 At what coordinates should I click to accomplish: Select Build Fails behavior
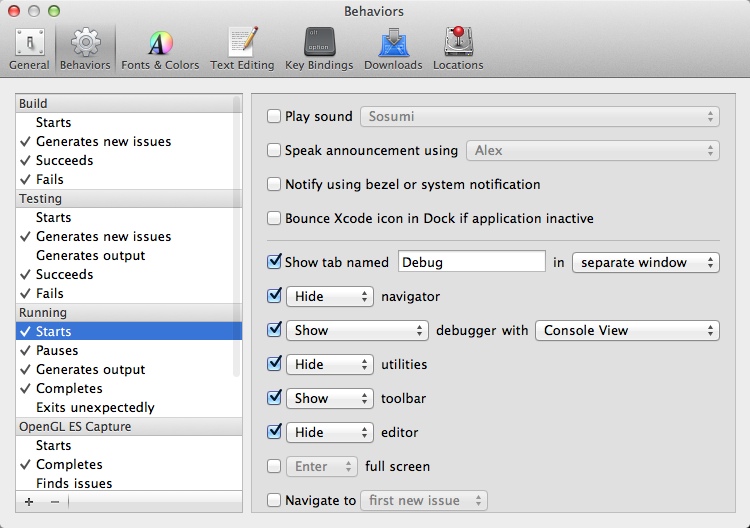(x=129, y=179)
